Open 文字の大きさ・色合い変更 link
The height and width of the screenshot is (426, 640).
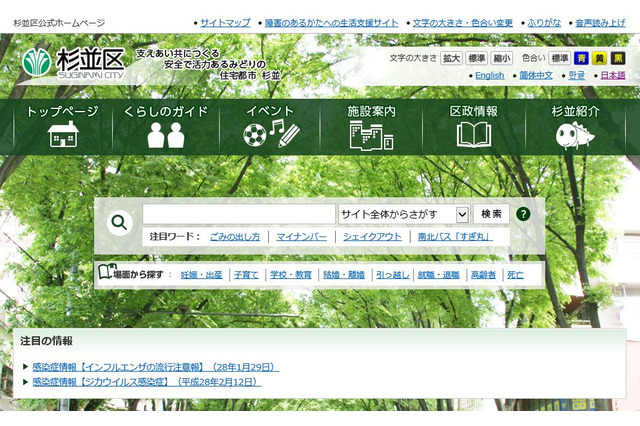tap(463, 23)
